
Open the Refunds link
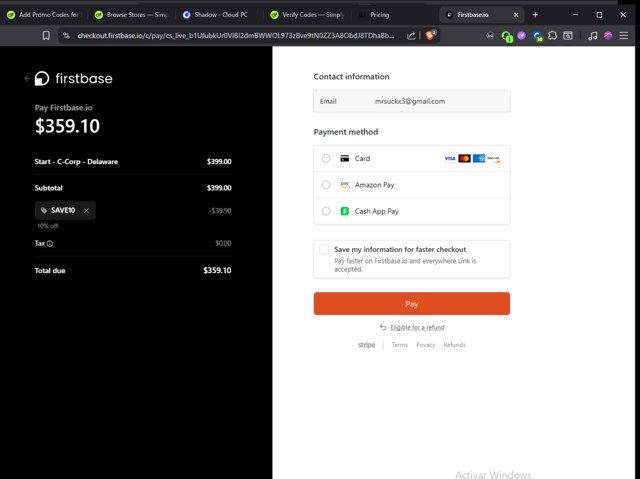coord(454,345)
